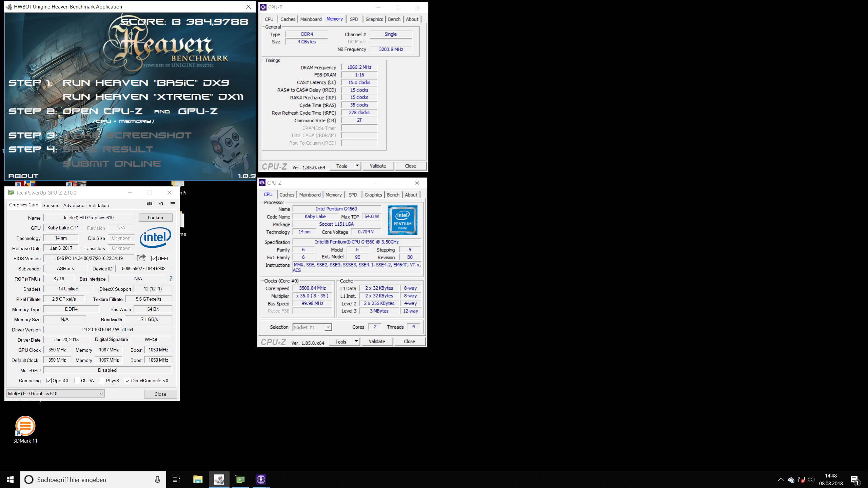Take GPU-Z screenshot with camera icon
The height and width of the screenshot is (488, 868).
pos(150,204)
